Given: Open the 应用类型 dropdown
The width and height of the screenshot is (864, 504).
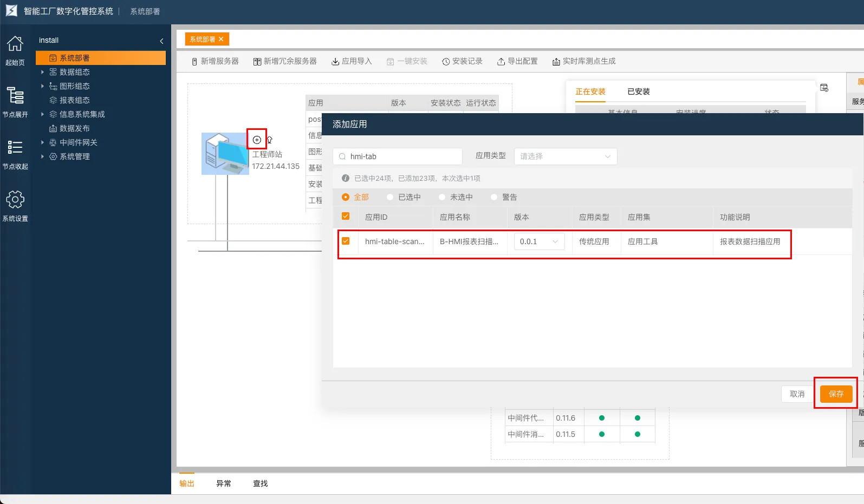Looking at the screenshot, I should click(565, 156).
